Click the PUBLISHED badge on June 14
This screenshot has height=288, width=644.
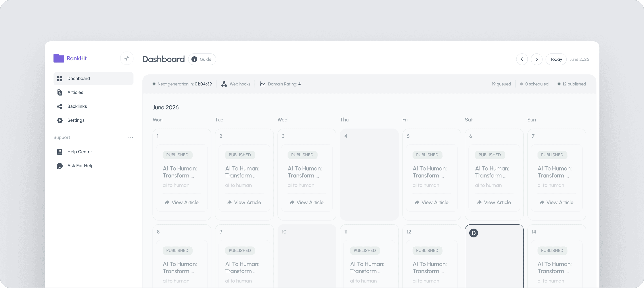click(552, 251)
